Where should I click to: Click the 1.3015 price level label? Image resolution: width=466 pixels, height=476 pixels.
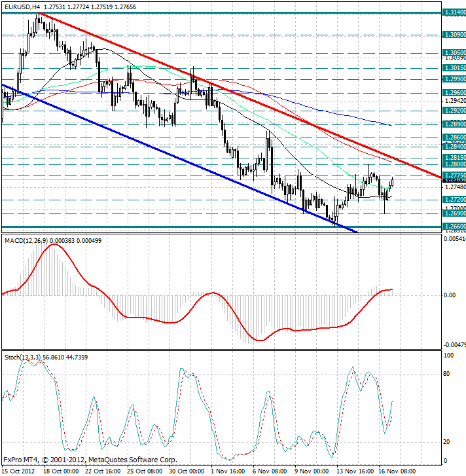tap(454, 67)
